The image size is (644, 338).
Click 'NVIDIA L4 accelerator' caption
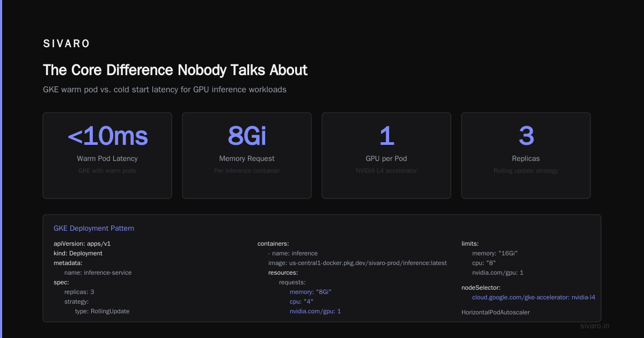click(x=386, y=171)
